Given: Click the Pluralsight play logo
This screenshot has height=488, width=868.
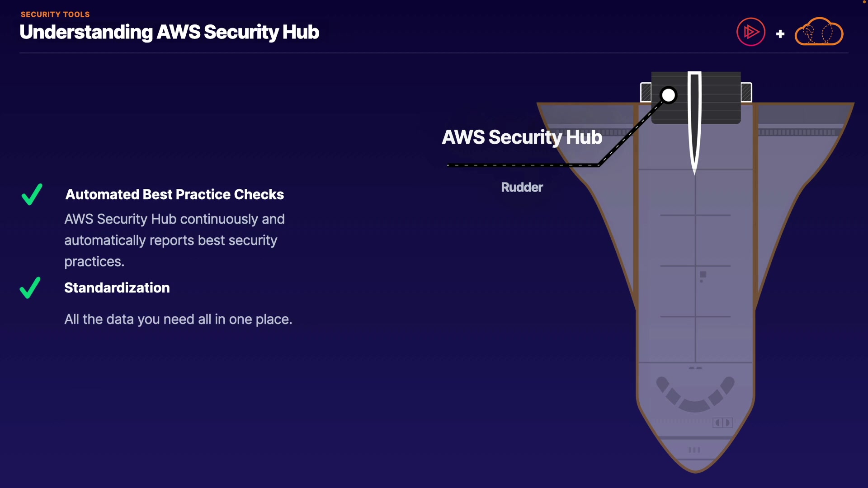Looking at the screenshot, I should (750, 32).
